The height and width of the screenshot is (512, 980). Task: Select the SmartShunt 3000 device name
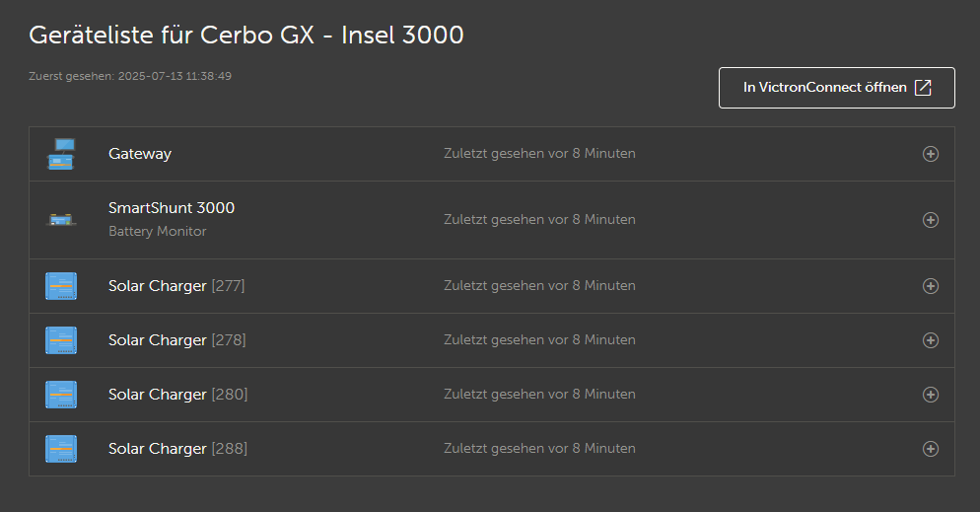point(172,208)
